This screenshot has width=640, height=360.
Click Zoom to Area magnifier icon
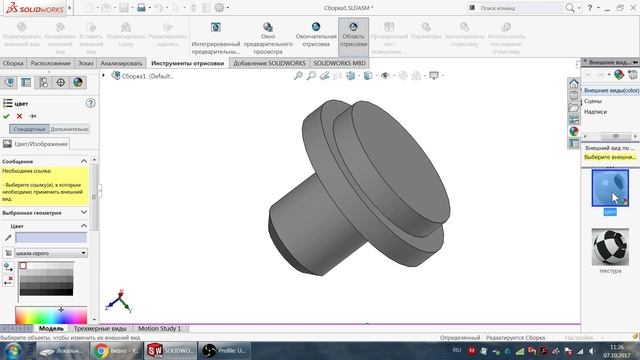click(311, 76)
